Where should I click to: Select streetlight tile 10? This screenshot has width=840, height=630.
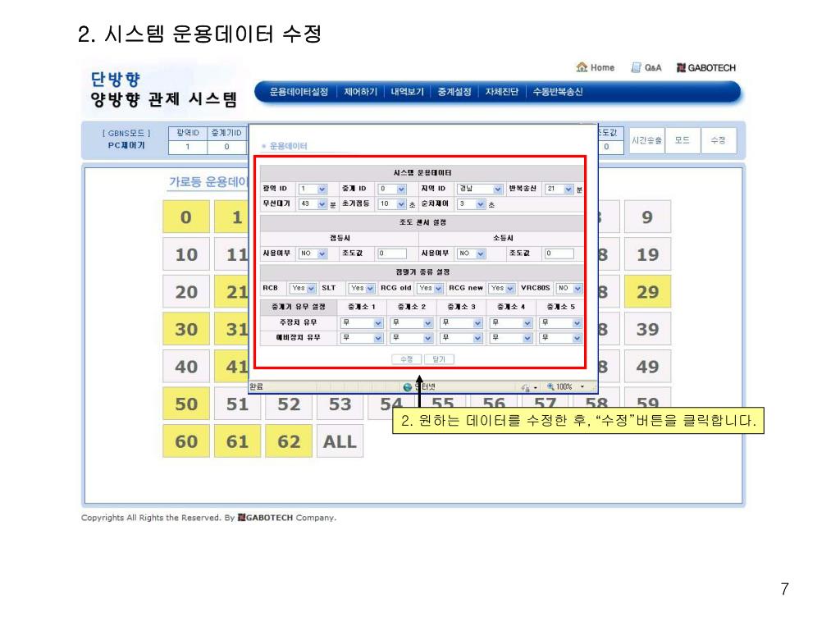click(x=186, y=254)
